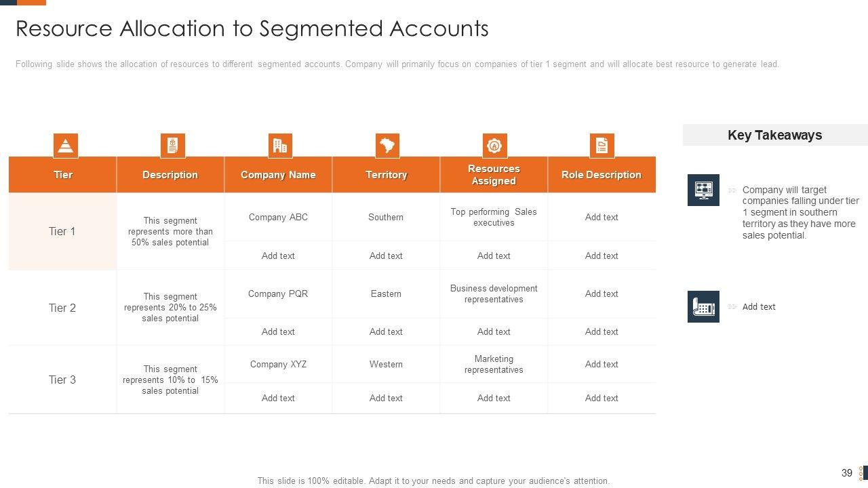Select the Top performing Sales executives cell
The image size is (868, 488).
[494, 218]
